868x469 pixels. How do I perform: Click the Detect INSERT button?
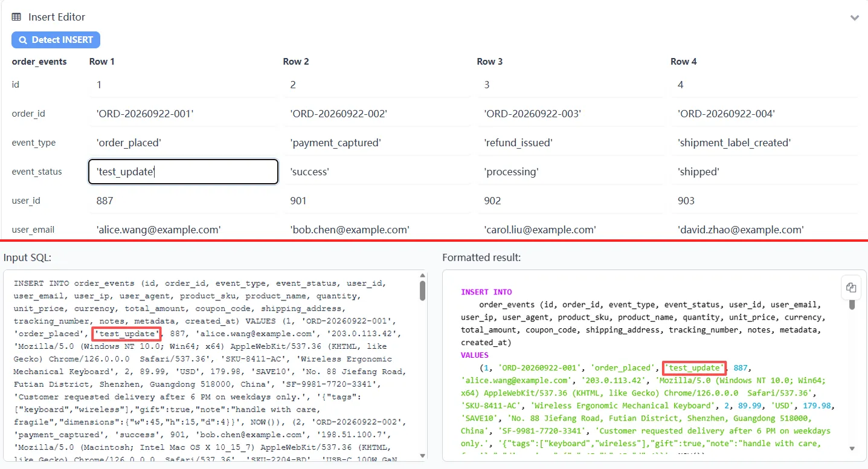click(56, 40)
